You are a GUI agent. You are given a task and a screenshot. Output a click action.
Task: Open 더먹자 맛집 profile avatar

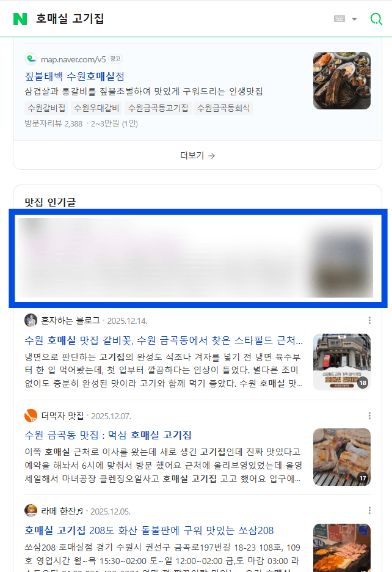(x=31, y=416)
